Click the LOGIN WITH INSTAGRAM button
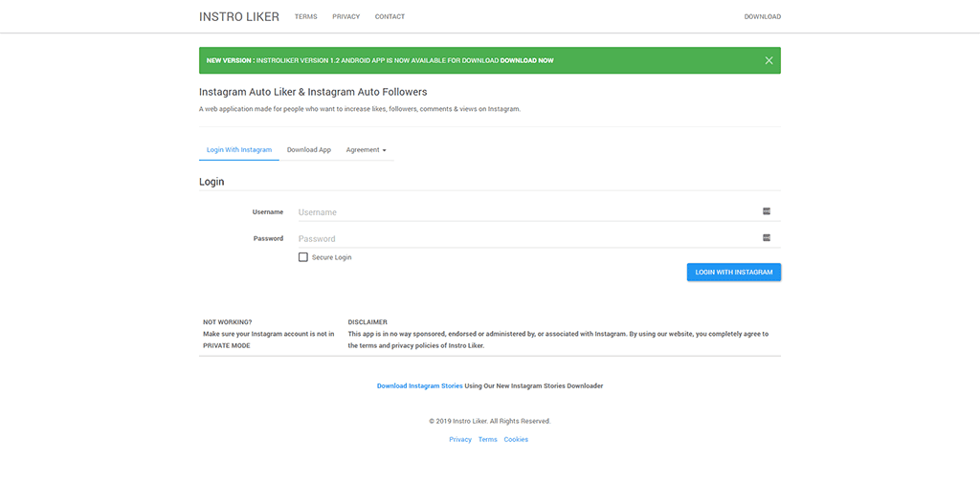Image resolution: width=980 pixels, height=483 pixels. coord(734,272)
